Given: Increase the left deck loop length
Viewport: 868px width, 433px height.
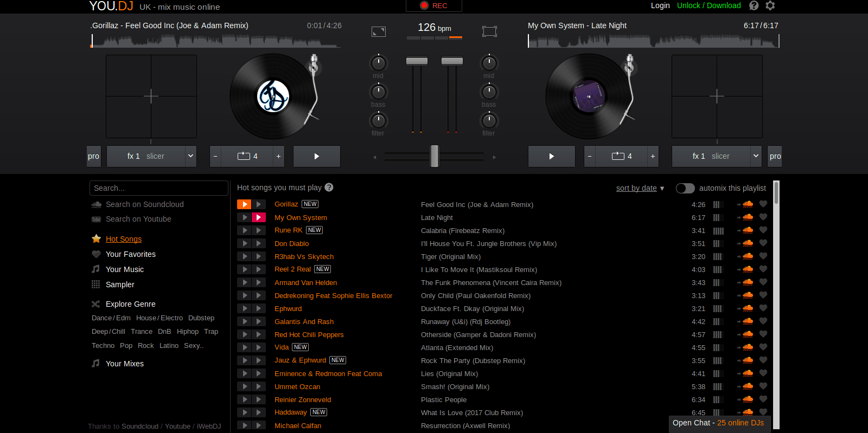Looking at the screenshot, I should [x=278, y=156].
